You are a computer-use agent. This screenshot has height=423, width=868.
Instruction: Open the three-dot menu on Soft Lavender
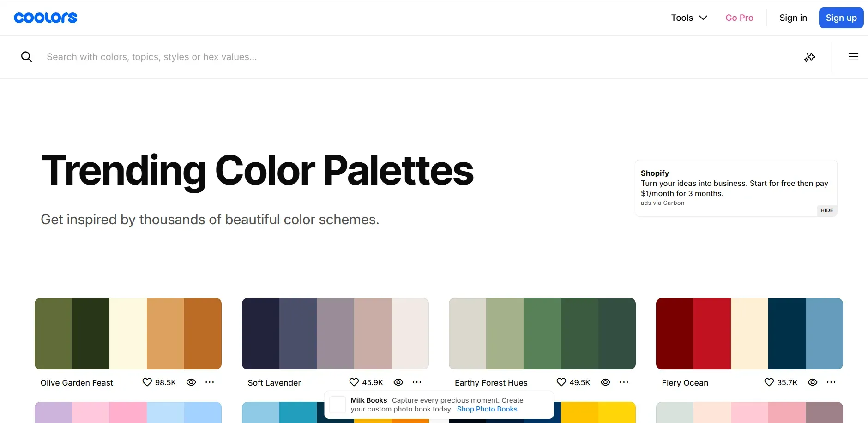pos(417,382)
